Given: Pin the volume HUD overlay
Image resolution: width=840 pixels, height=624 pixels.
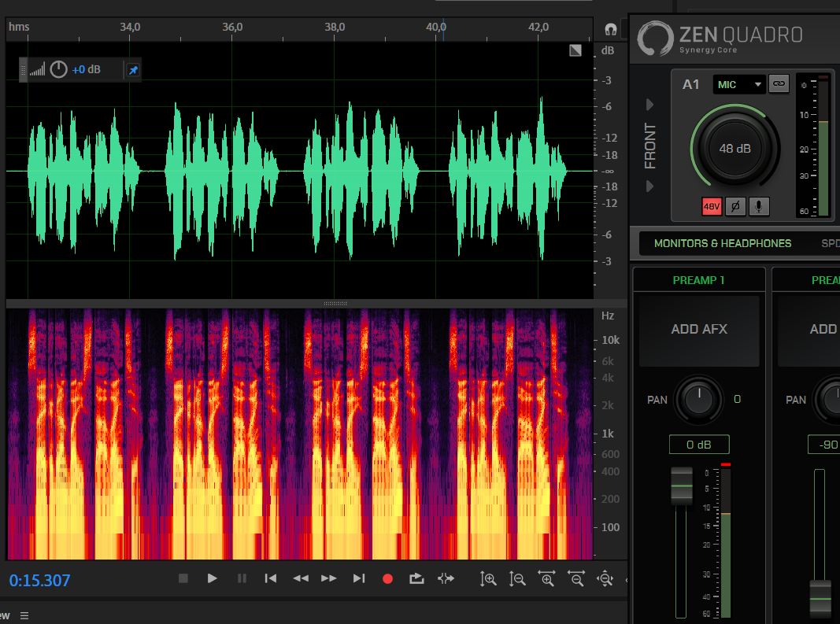Looking at the screenshot, I should tap(133, 70).
